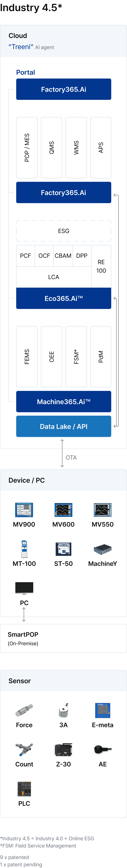
Task: Click the FEMS module box
Action: click(27, 356)
